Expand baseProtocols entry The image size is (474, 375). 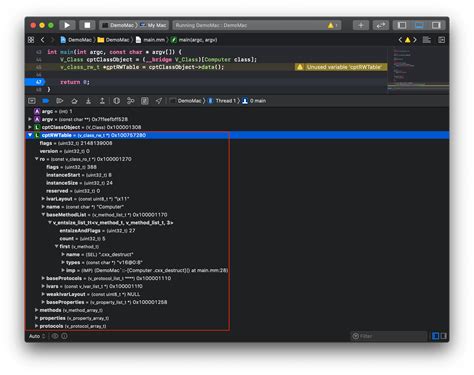[43, 278]
